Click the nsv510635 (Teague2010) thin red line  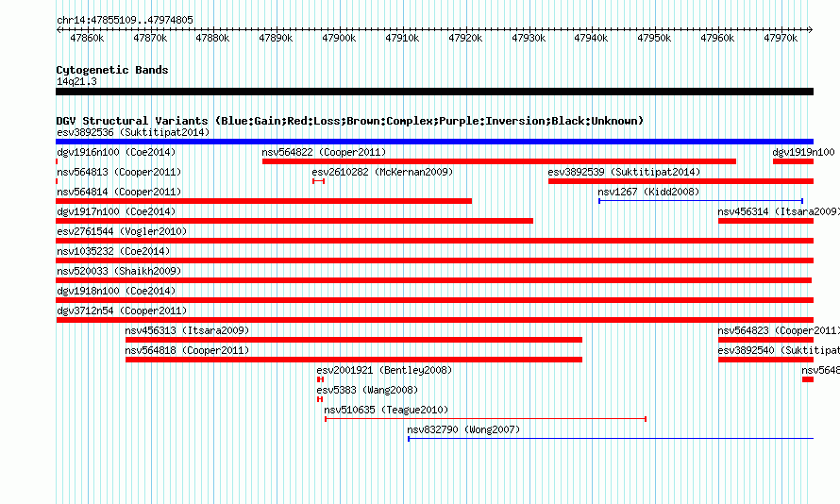pyautogui.click(x=485, y=419)
